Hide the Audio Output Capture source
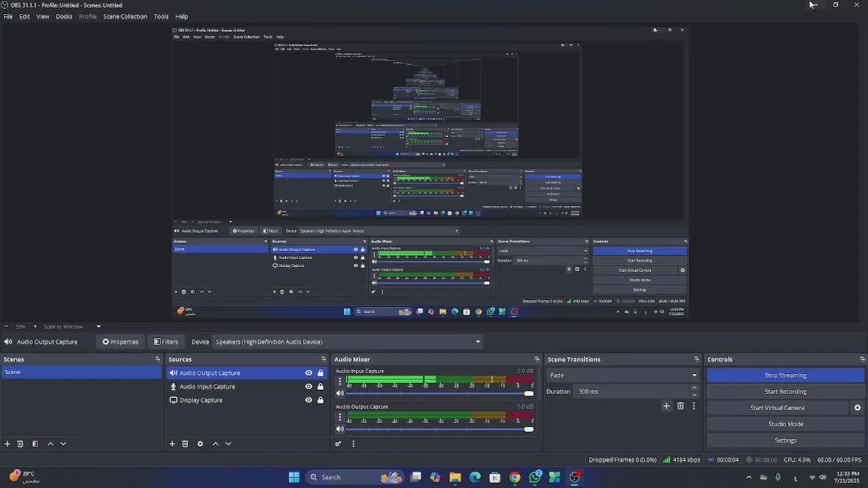 309,373
